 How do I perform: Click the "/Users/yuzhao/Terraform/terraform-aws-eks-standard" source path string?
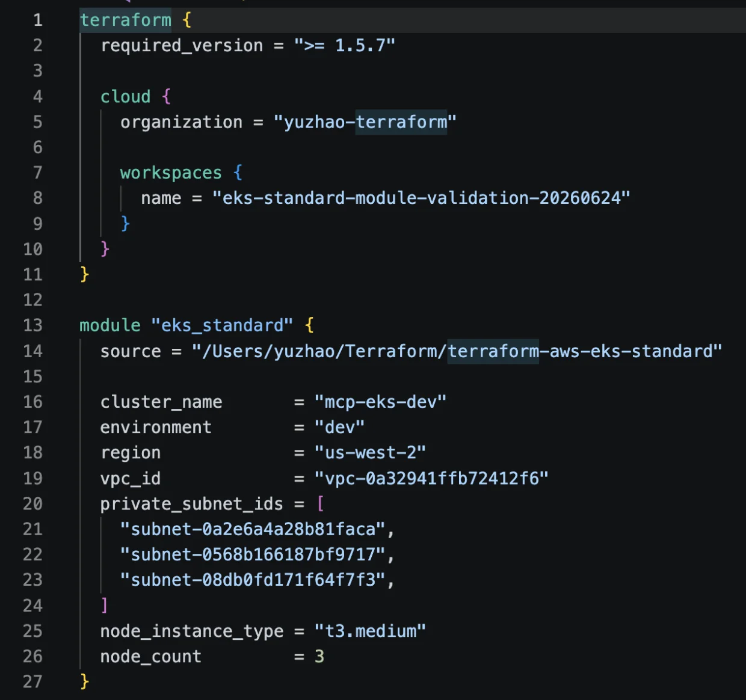457,351
